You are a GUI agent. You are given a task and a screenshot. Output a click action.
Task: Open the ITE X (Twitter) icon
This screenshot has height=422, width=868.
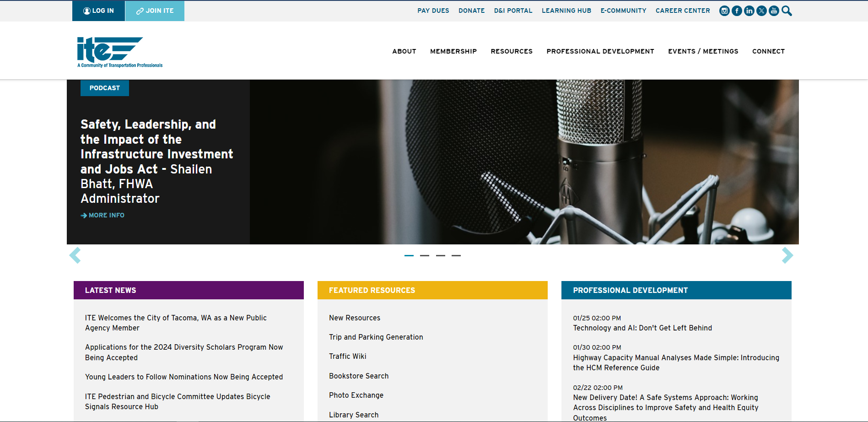(x=761, y=11)
